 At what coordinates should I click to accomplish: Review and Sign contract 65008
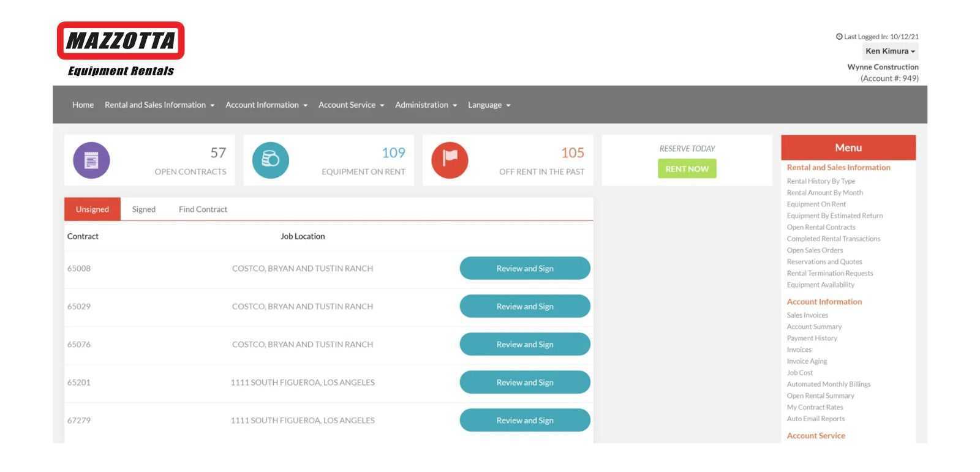coord(525,269)
